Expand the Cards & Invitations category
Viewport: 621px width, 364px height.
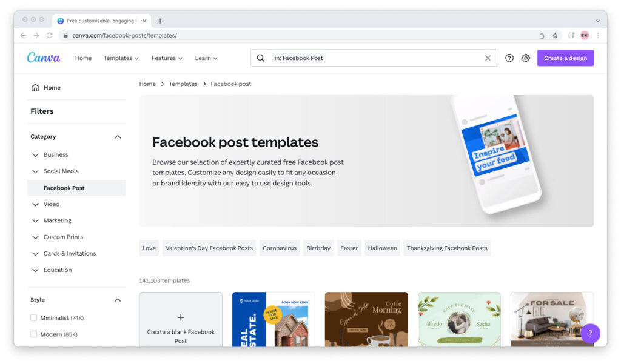click(35, 254)
